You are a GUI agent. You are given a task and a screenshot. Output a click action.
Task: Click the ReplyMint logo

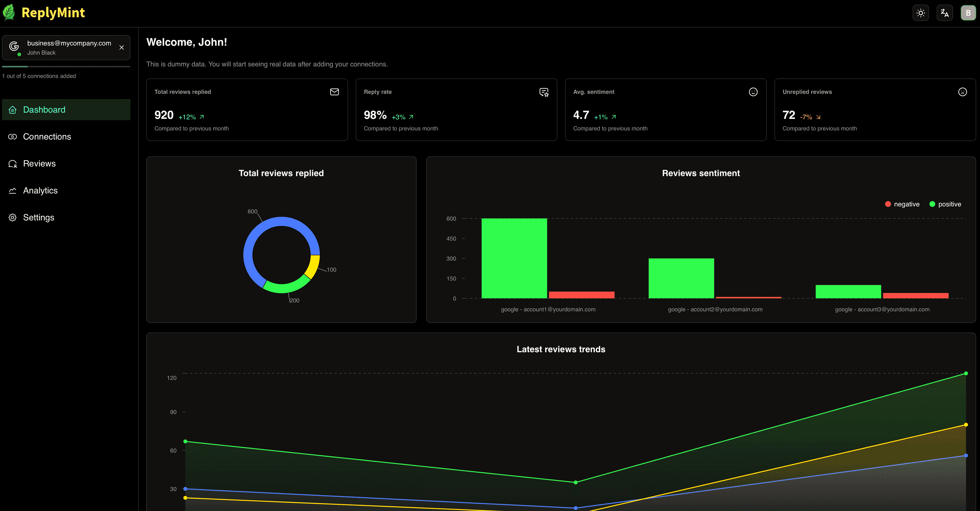click(44, 12)
